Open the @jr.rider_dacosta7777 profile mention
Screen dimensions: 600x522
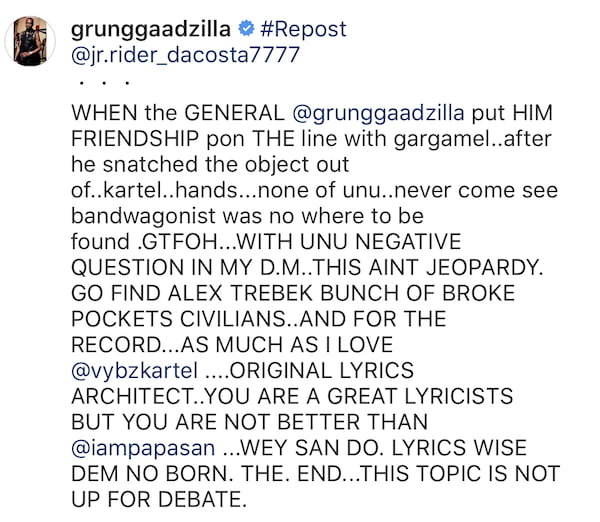pos(185,55)
